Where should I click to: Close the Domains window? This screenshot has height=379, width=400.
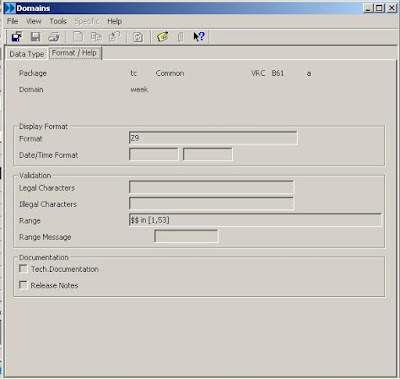pyautogui.click(x=392, y=8)
